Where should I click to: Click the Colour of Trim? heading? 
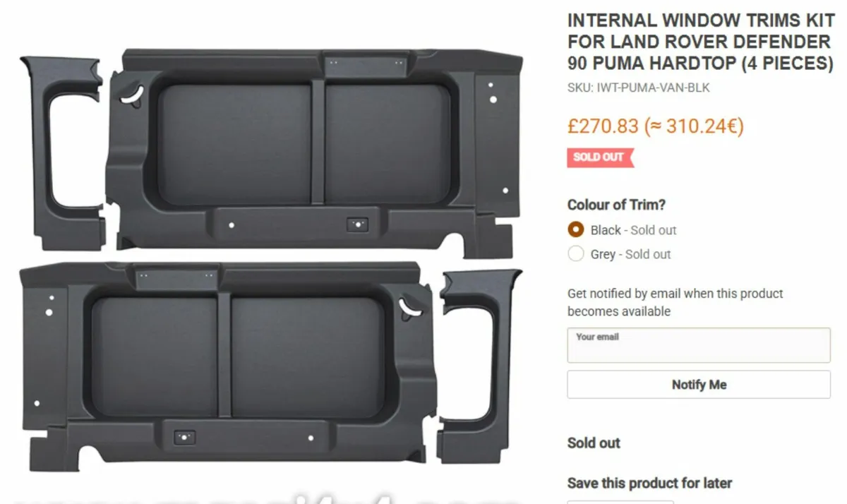pyautogui.click(x=616, y=205)
